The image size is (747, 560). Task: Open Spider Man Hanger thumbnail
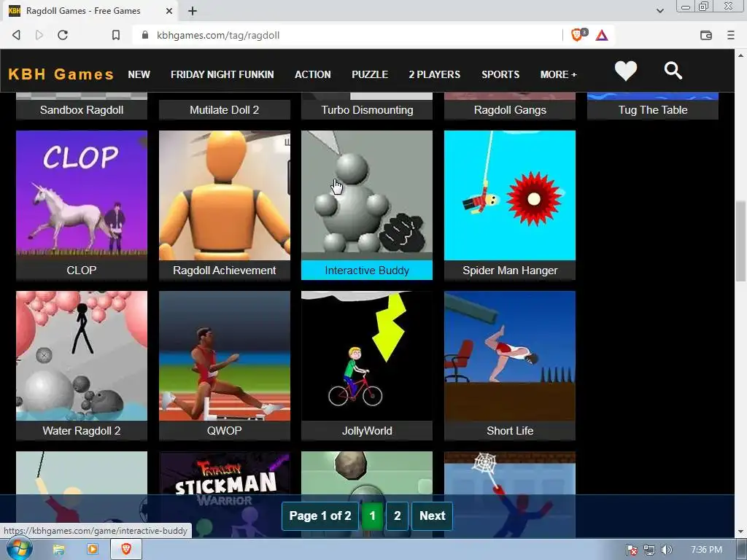[x=510, y=195]
